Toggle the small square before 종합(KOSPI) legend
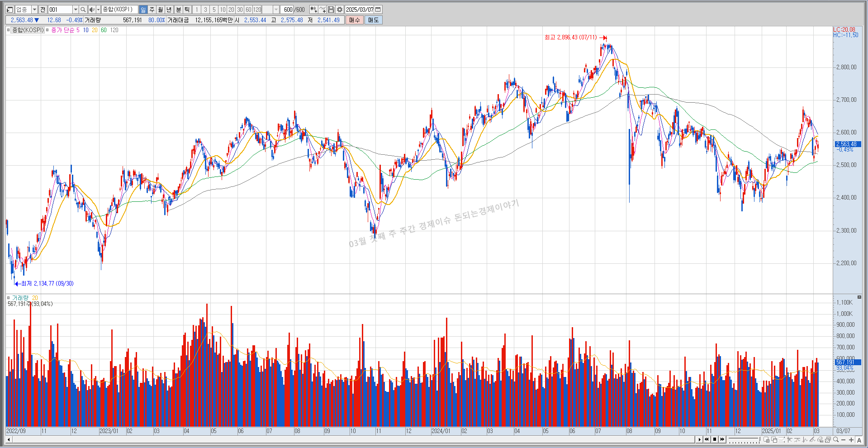The width and height of the screenshot is (868, 448). [x=9, y=30]
